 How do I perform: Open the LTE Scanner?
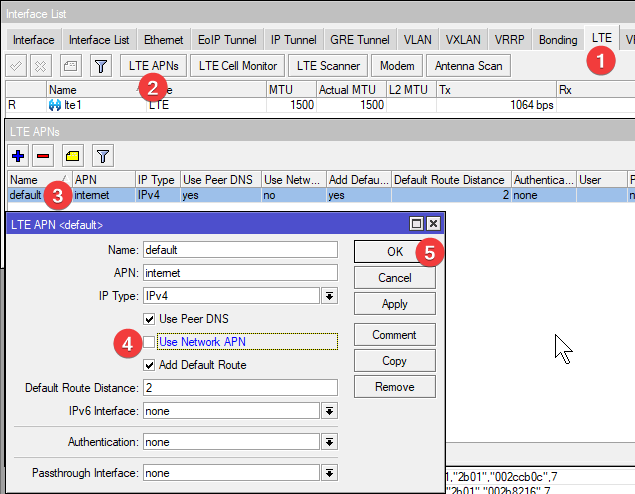point(328,66)
